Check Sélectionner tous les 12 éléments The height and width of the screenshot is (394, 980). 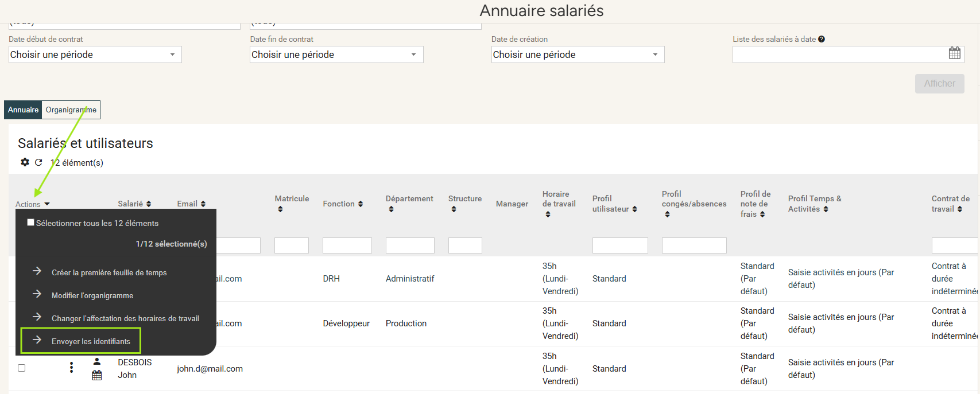point(31,223)
